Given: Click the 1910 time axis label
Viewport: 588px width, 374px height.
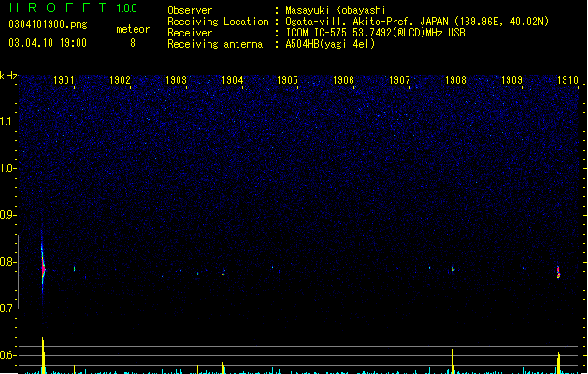Looking at the screenshot, I should coord(567,80).
